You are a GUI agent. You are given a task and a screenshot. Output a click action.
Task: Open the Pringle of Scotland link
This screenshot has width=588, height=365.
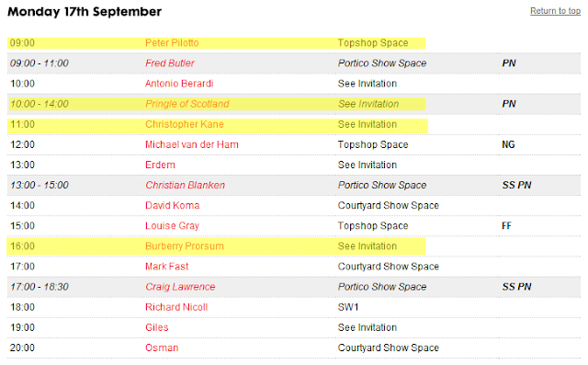pyautogui.click(x=187, y=104)
